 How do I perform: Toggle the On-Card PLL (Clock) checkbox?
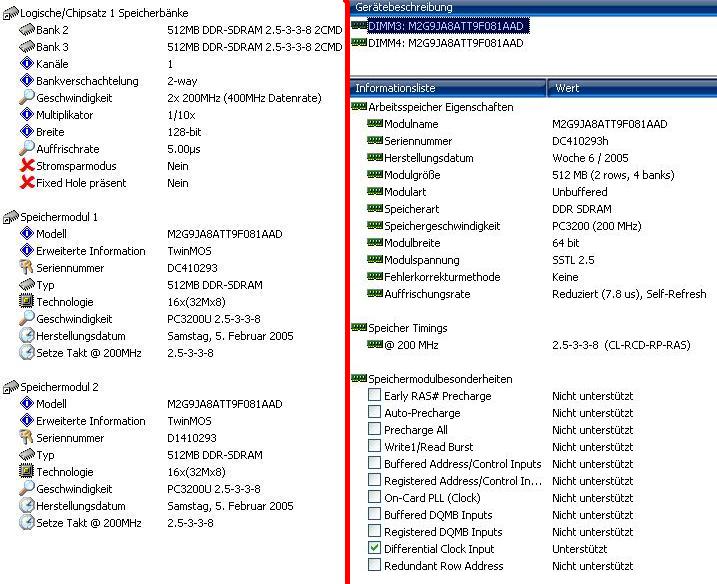375,497
